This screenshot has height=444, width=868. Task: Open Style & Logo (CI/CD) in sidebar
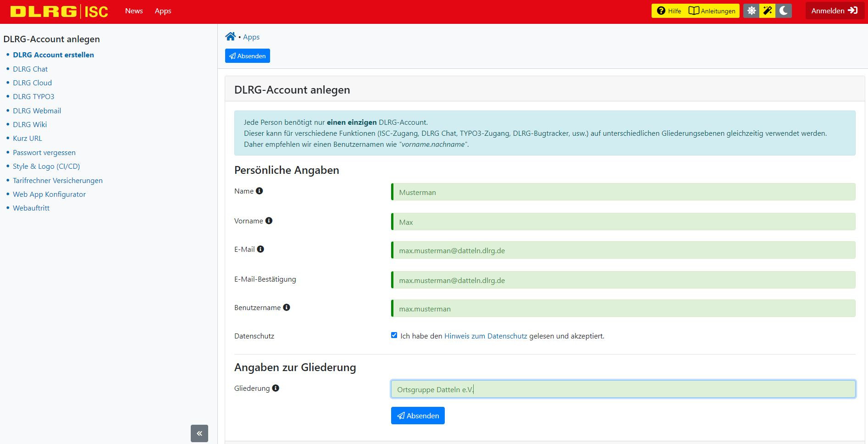(46, 166)
